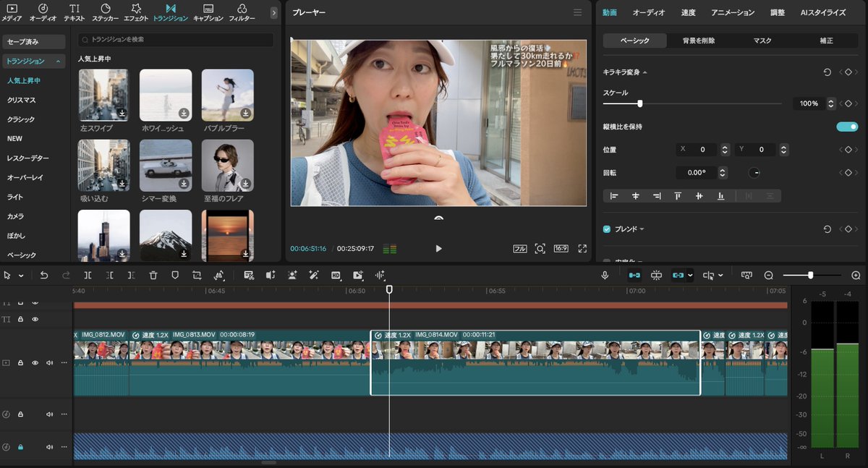This screenshot has width=868, height=468.
Task: Open the テキスト text panel
Action: [74, 12]
